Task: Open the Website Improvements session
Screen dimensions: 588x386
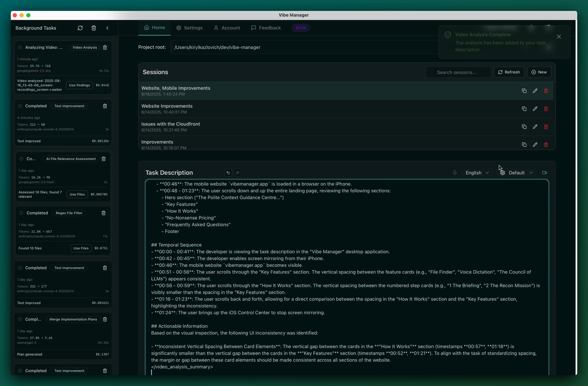Action: (346, 109)
